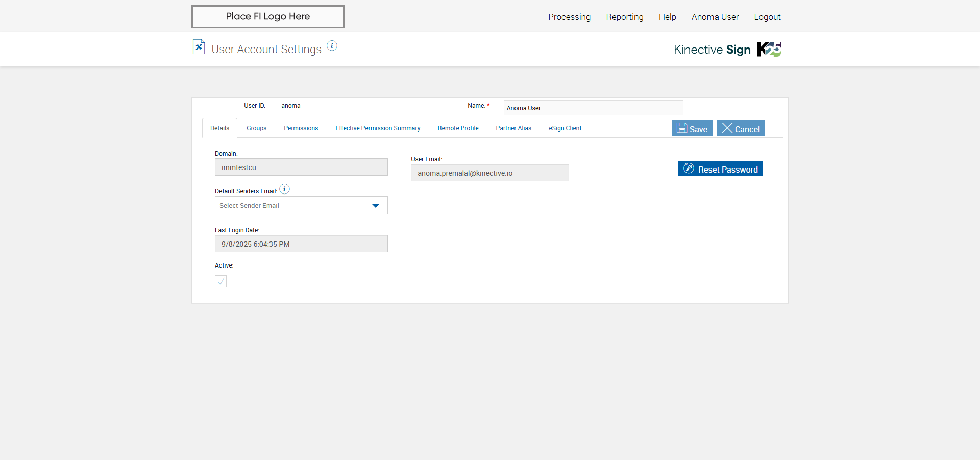The height and width of the screenshot is (460, 980).
Task: Click the key icon on Reset Password
Action: [x=689, y=168]
